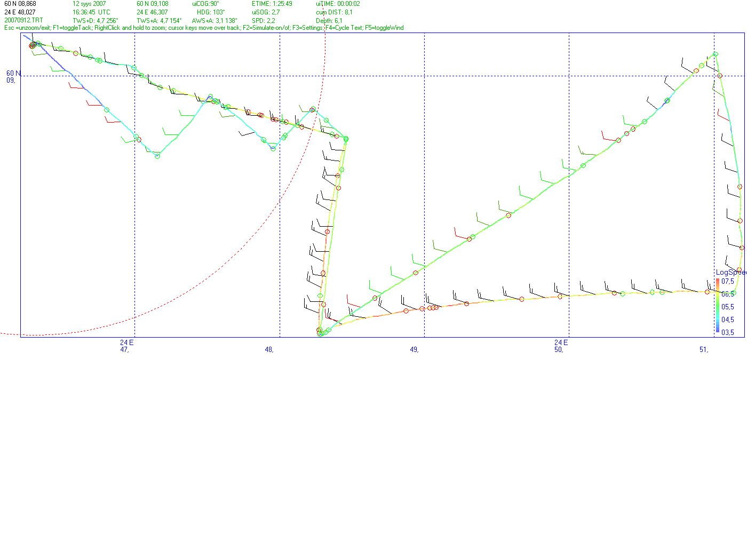Screen dimensions: 747x560
Task: Click the 'uiSOG: 2,7' readout
Action: 266,12
